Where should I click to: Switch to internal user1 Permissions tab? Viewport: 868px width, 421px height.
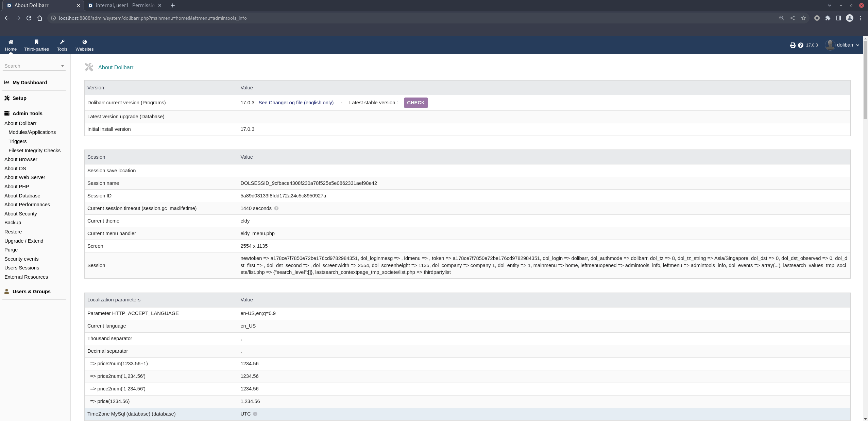125,5
